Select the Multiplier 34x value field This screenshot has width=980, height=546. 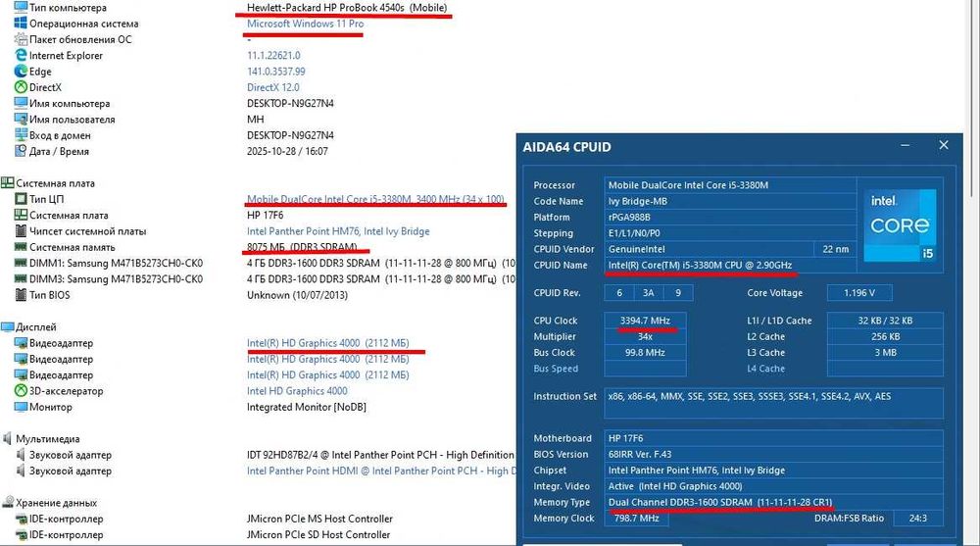(645, 336)
